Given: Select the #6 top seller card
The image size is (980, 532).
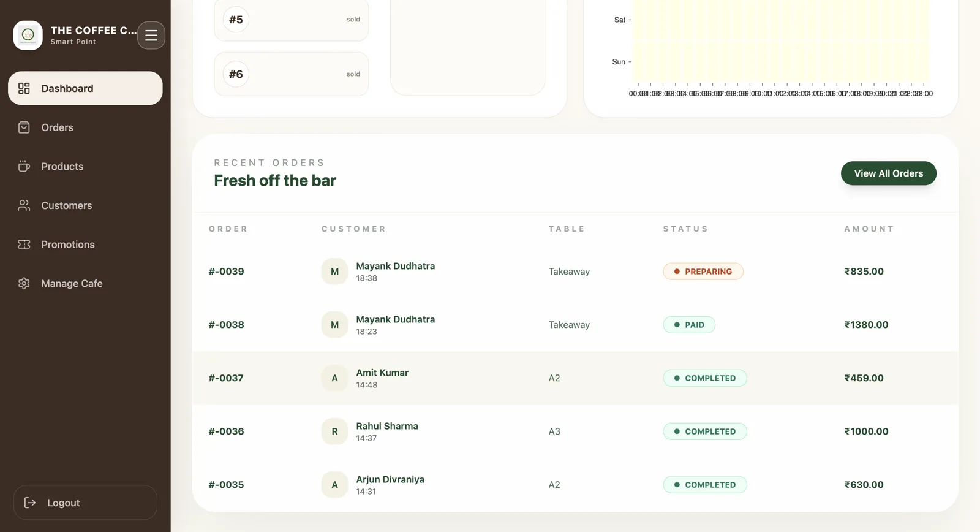Looking at the screenshot, I should click(292, 74).
